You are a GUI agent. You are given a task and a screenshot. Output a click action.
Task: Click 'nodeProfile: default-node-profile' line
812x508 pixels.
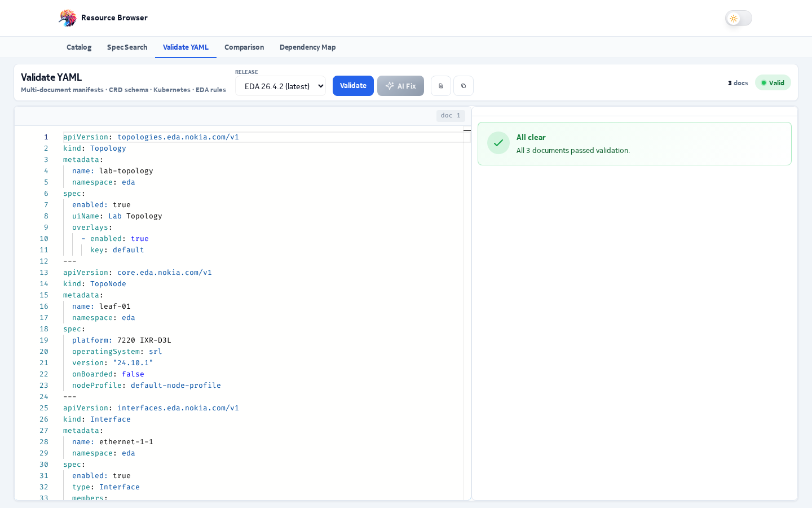point(147,386)
